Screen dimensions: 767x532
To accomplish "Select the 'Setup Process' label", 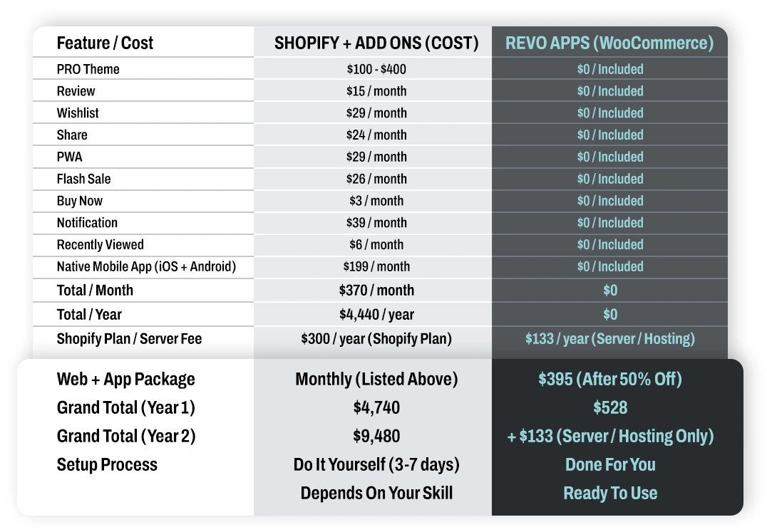I will tap(107, 464).
